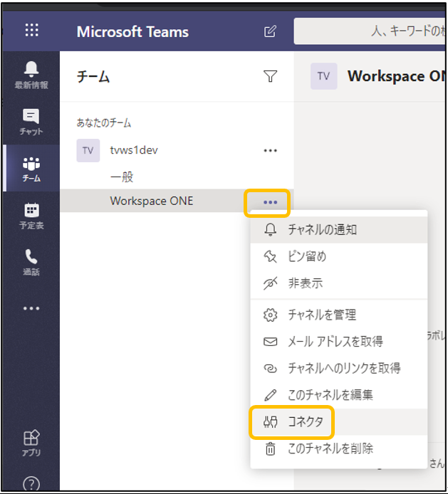Click the Workspace ONE channel header title
Screen dimensions: 448x494
396,76
